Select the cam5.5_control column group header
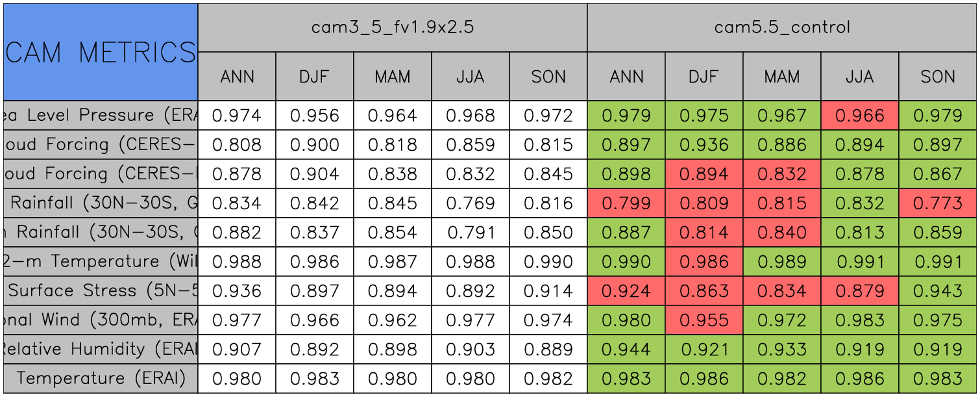 (x=781, y=27)
